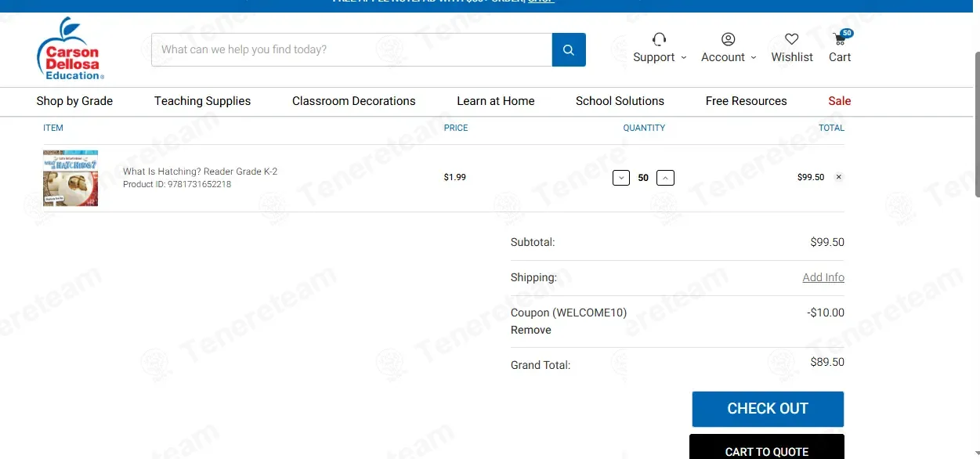Open the Teaching Supplies menu

202,101
